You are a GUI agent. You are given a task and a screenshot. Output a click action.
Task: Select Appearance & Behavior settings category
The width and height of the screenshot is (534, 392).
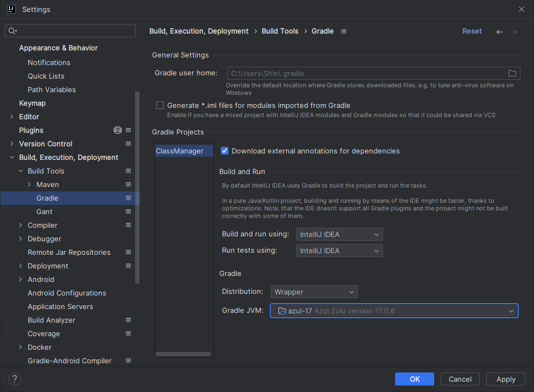(x=58, y=48)
